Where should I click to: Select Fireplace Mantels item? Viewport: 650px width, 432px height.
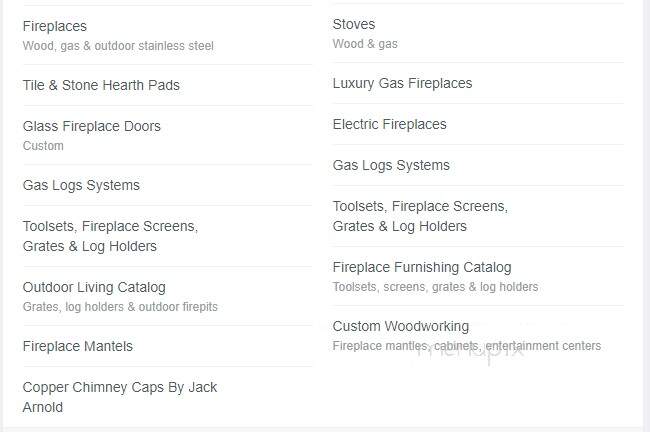(78, 346)
